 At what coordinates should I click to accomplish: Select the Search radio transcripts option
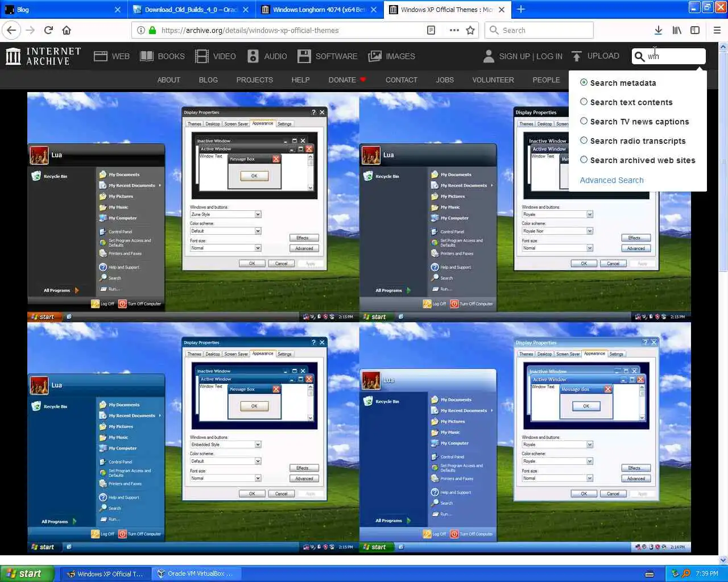point(632,141)
